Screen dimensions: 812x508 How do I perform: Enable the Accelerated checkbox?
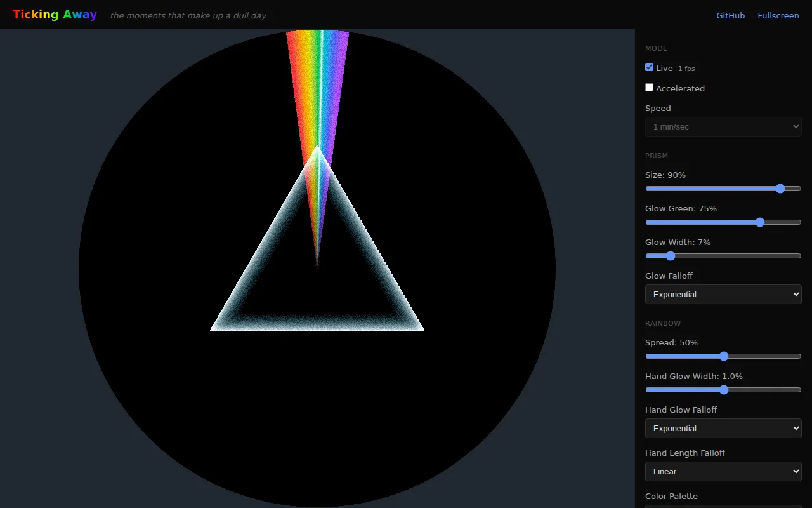point(649,88)
